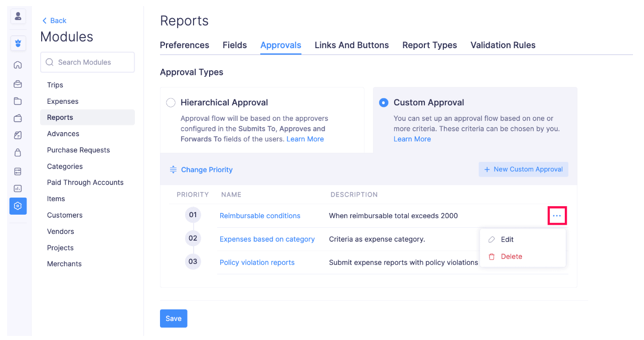Open the folder icon in sidebar
This screenshot has height=340, width=644.
pyautogui.click(x=18, y=101)
